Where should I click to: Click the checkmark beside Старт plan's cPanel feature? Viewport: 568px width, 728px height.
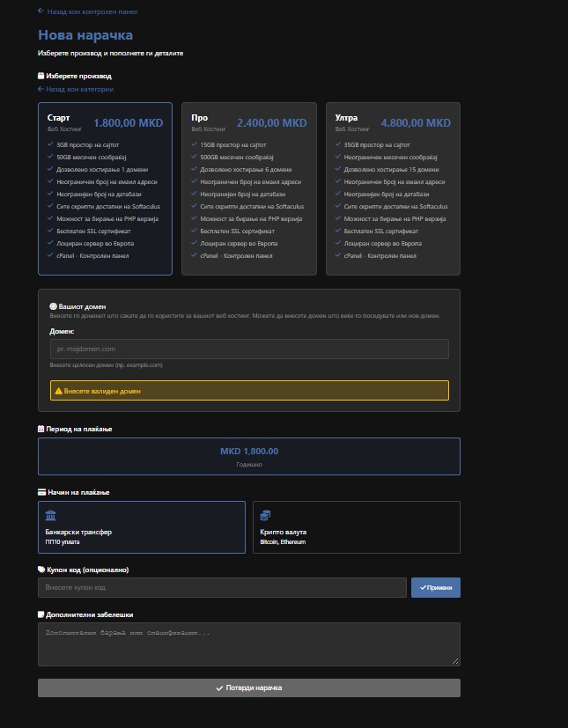coord(50,255)
